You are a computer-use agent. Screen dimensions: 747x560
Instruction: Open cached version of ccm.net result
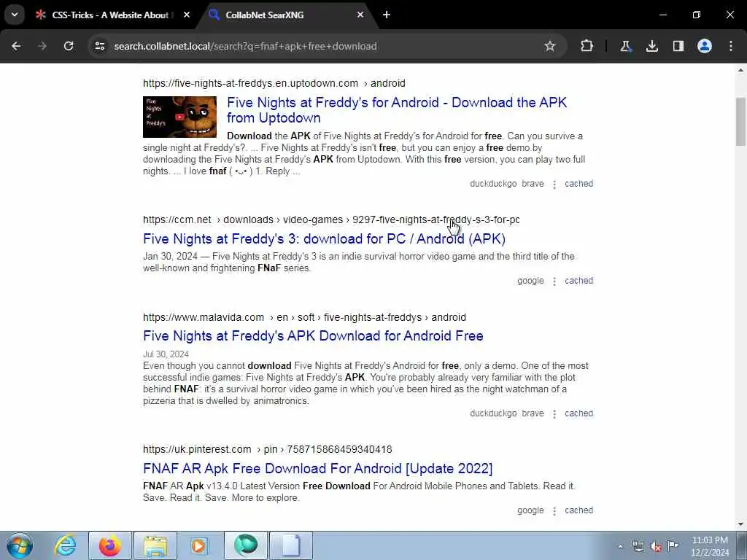(x=578, y=281)
